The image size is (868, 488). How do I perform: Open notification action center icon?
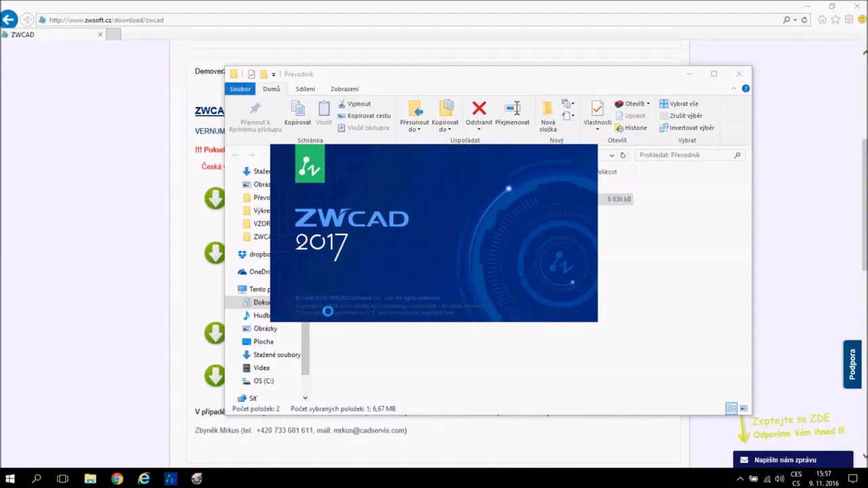tap(852, 479)
